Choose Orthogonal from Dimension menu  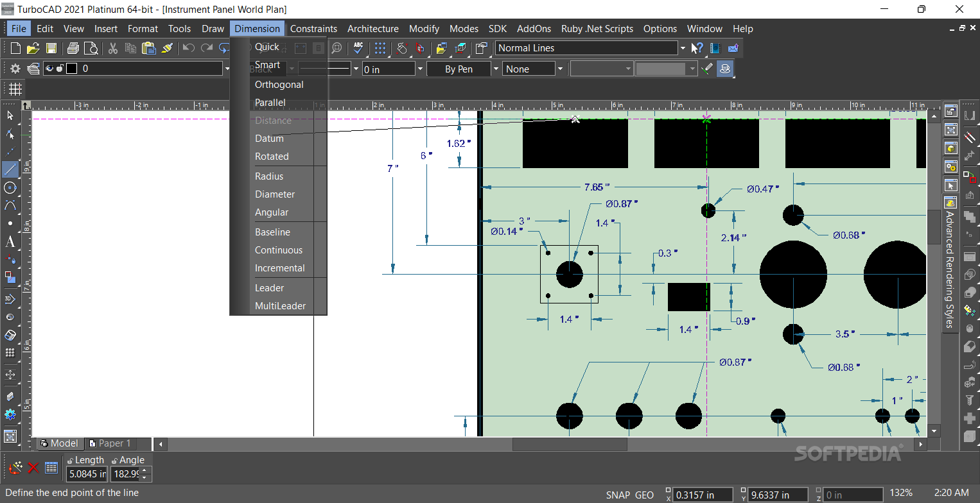click(279, 85)
